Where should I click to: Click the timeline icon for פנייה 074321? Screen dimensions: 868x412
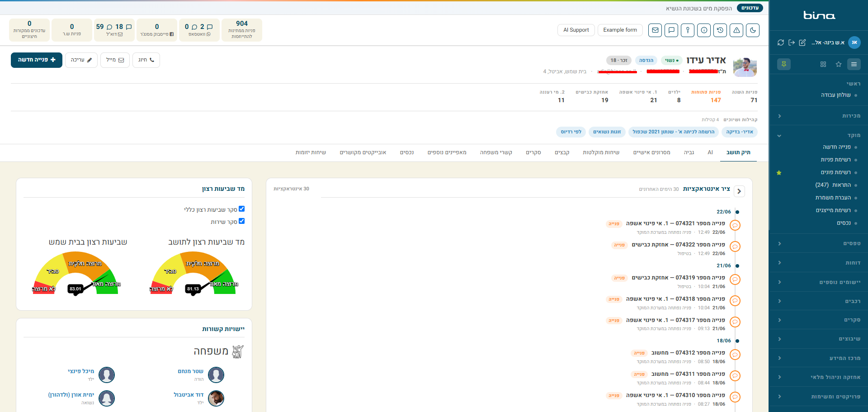click(735, 225)
